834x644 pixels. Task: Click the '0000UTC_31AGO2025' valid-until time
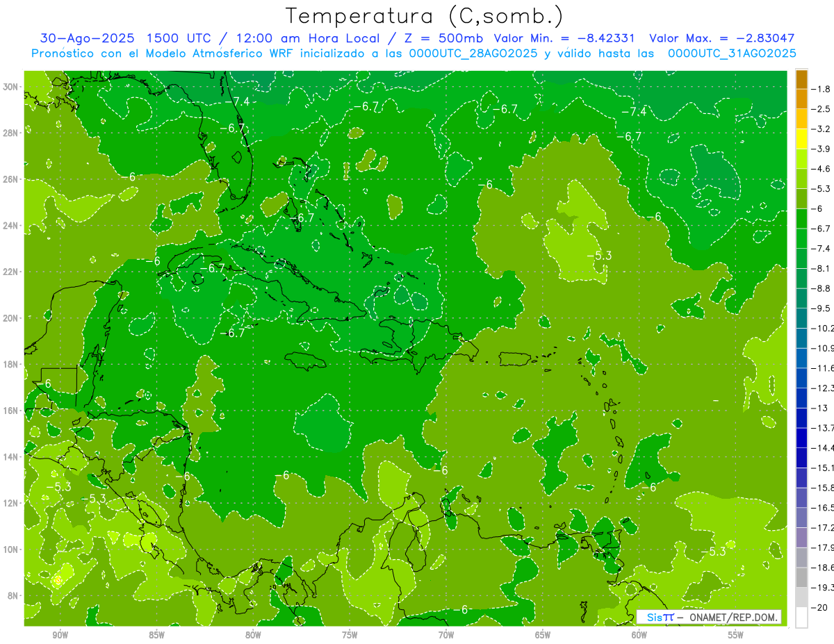(731, 53)
